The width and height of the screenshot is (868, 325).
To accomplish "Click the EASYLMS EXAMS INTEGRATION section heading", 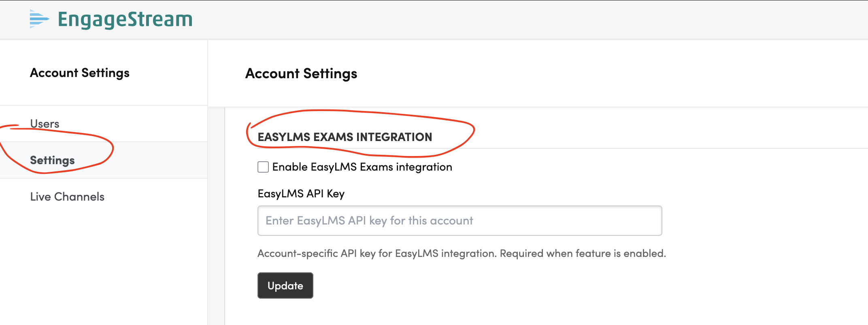I will [x=345, y=137].
